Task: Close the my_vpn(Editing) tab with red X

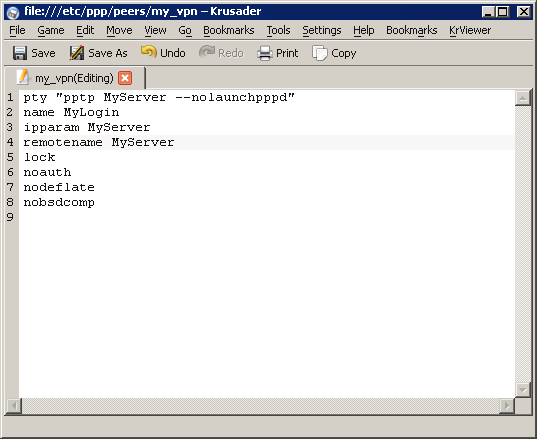Action: pyautogui.click(x=125, y=78)
